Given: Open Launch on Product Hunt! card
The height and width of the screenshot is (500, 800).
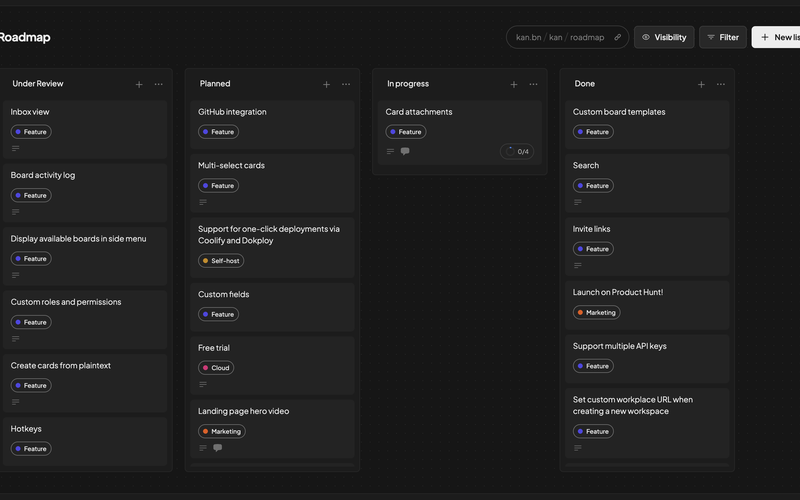Looking at the screenshot, I should pyautogui.click(x=647, y=305).
